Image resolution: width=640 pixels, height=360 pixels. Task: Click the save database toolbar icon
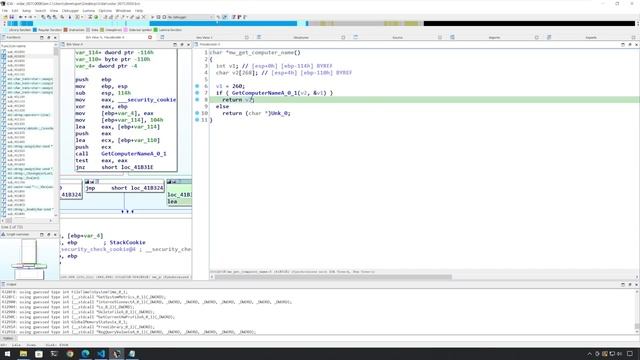(11, 17)
